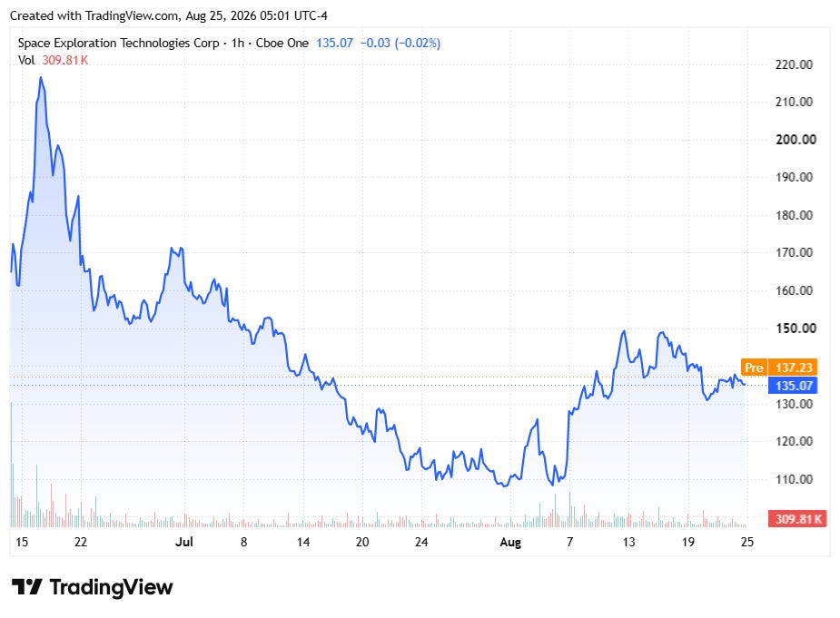The height and width of the screenshot is (618, 840).
Task: Click the 20 date label on time axis
Action: coord(362,542)
